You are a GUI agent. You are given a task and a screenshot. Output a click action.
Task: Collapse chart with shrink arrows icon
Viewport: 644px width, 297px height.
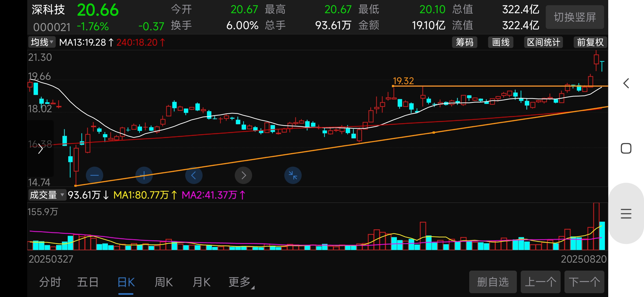(293, 175)
